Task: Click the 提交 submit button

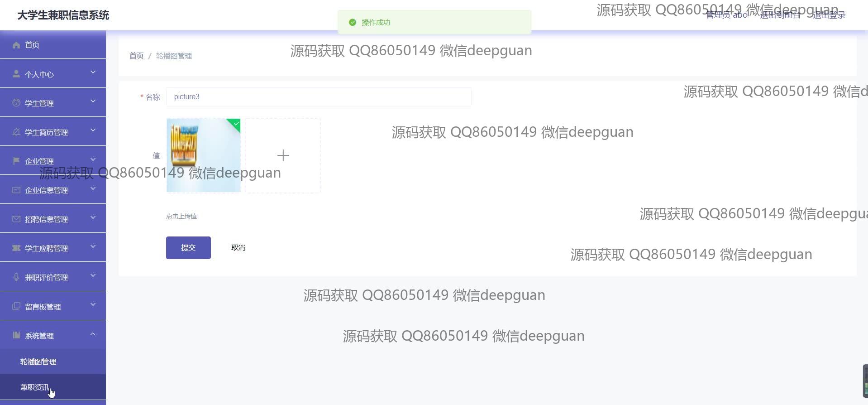Action: [x=188, y=248]
